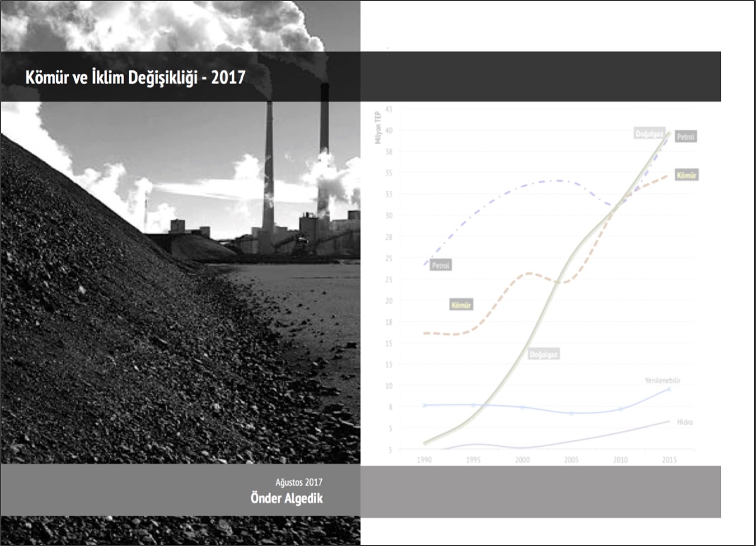
Task: Select the "Doğalgaz" label at the chart's peak
Action: tap(649, 134)
